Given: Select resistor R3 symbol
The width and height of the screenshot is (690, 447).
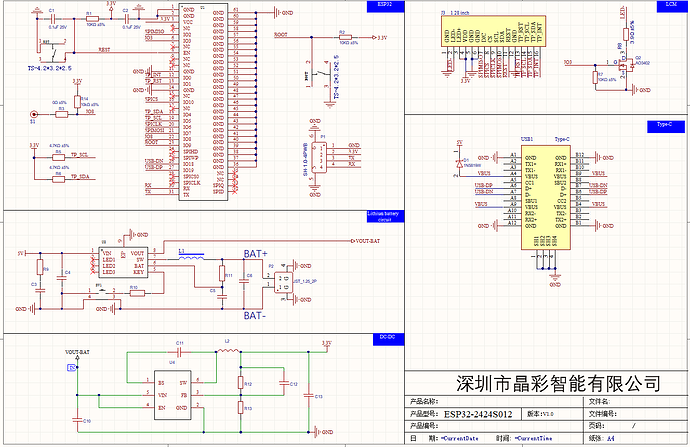Looking at the screenshot, I should tap(62, 114).
